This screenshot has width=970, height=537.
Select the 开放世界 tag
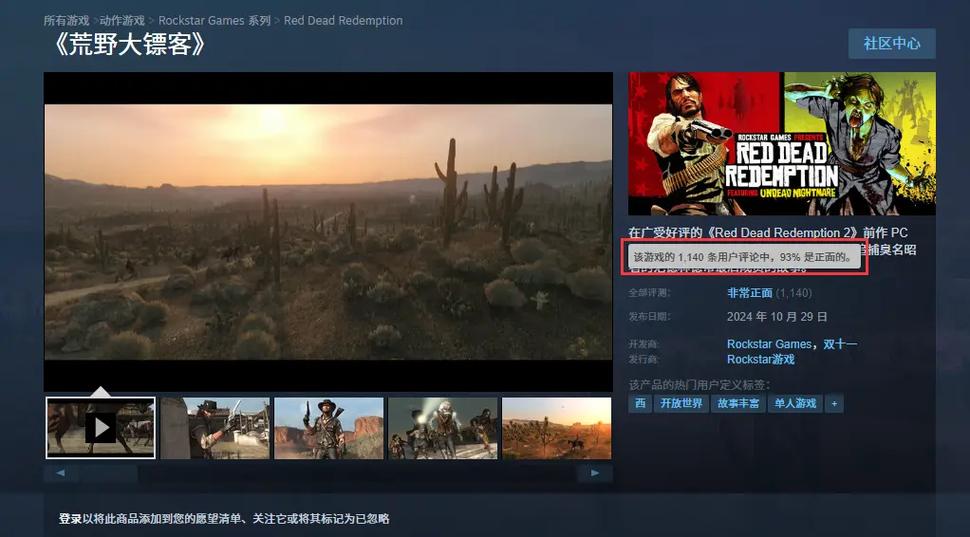coord(681,403)
